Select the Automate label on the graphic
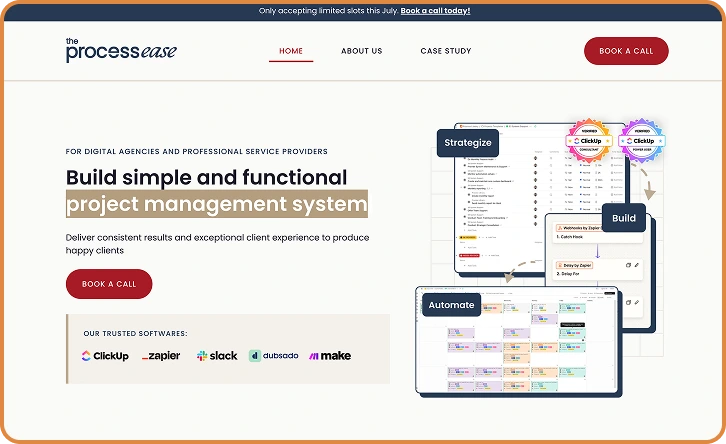726x444 pixels. [x=451, y=305]
